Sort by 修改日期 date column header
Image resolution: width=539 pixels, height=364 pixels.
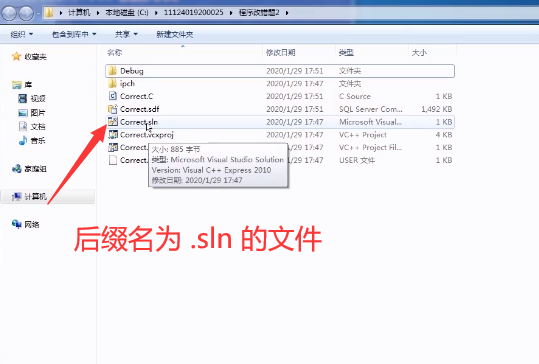click(280, 53)
